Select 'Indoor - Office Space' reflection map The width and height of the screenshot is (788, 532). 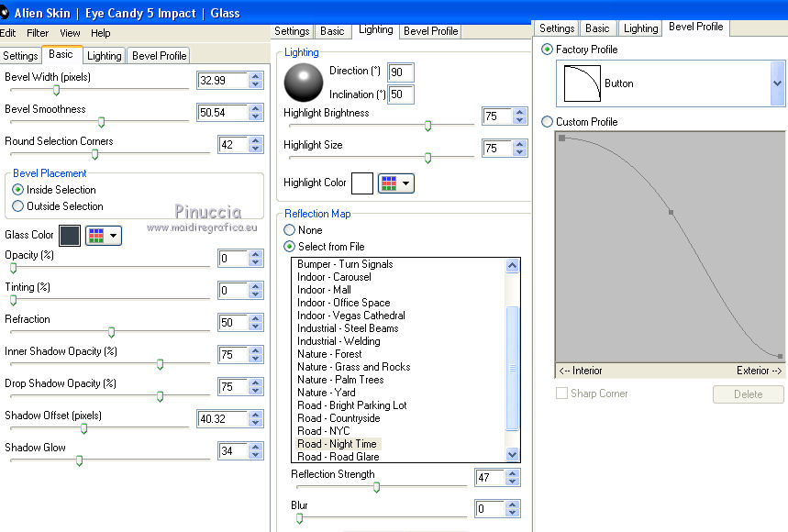click(343, 303)
